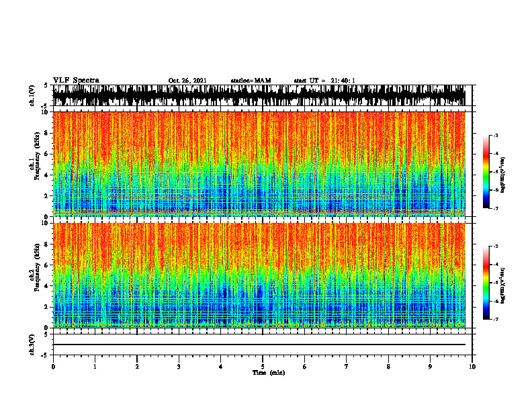
Task: Click time axis tick label "1"
Action: (x=95, y=367)
